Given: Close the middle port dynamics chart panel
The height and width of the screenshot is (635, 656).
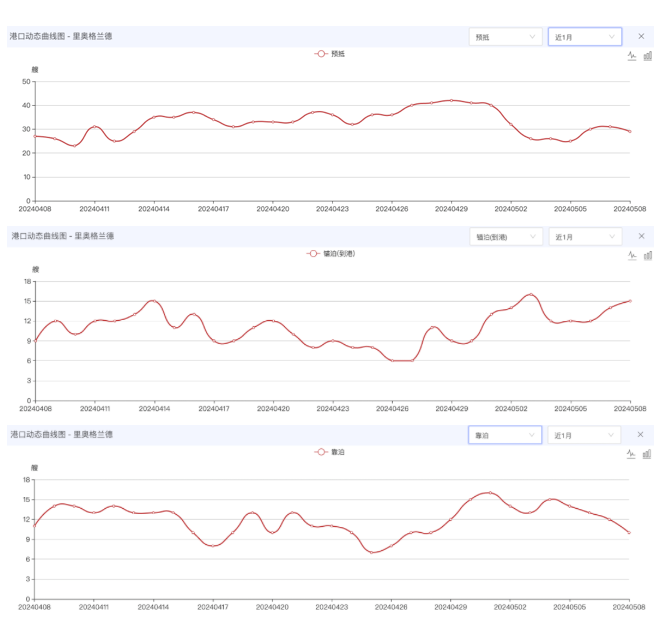Looking at the screenshot, I should tap(641, 236).
